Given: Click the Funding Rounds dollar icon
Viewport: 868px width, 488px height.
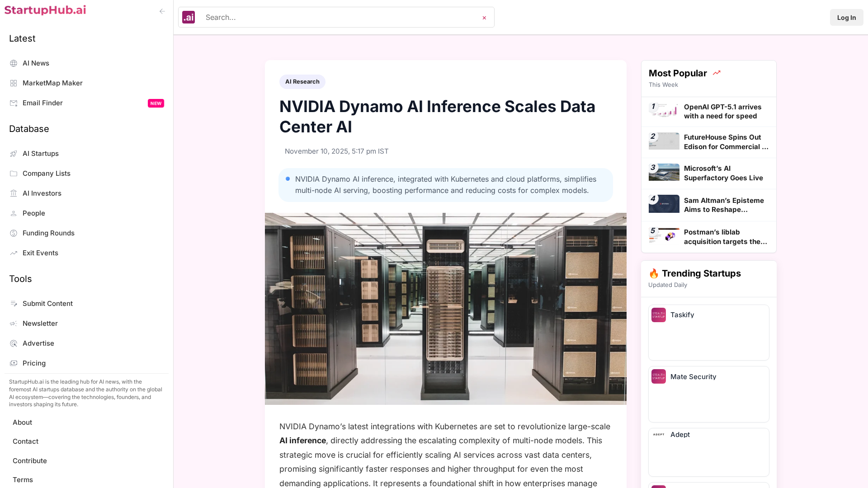Looking at the screenshot, I should (14, 233).
